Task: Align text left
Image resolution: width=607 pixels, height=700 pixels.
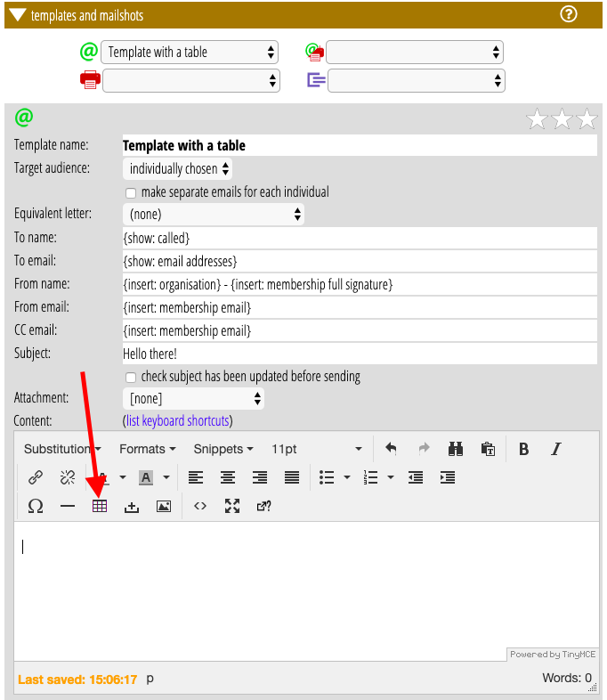Action: pyautogui.click(x=196, y=477)
